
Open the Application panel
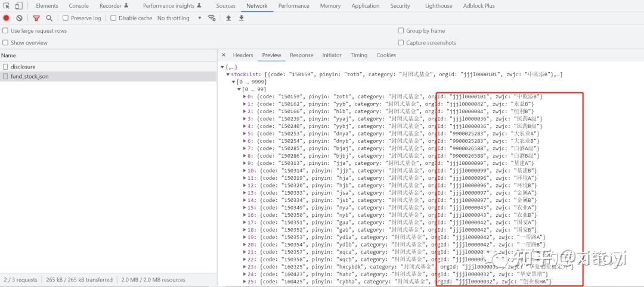[366, 6]
